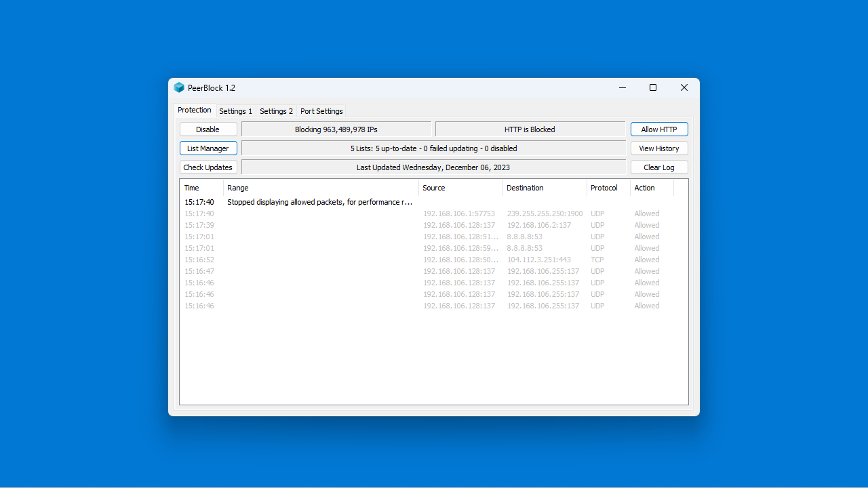Clear the log with Clear Log
The height and width of the screenshot is (488, 868).
659,167
